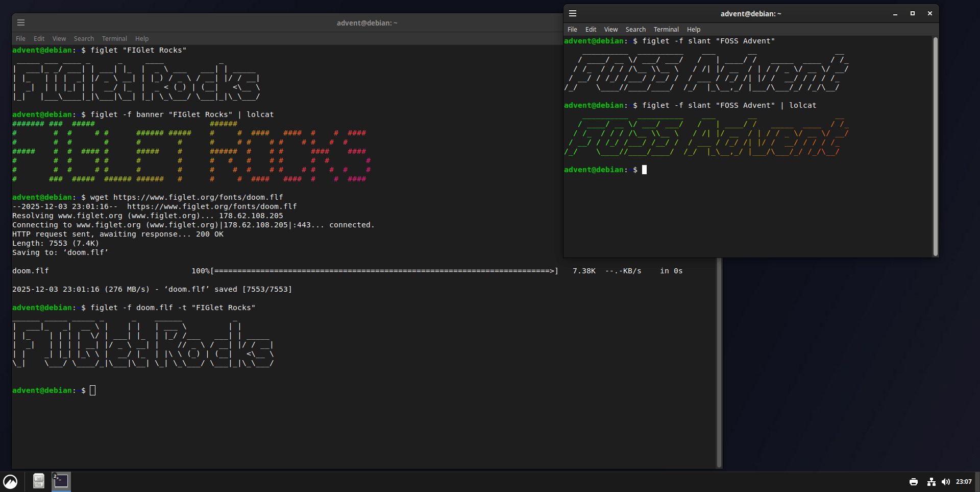Click the front window title advent@debian
Screen dimensions: 980x492
[x=751, y=14]
